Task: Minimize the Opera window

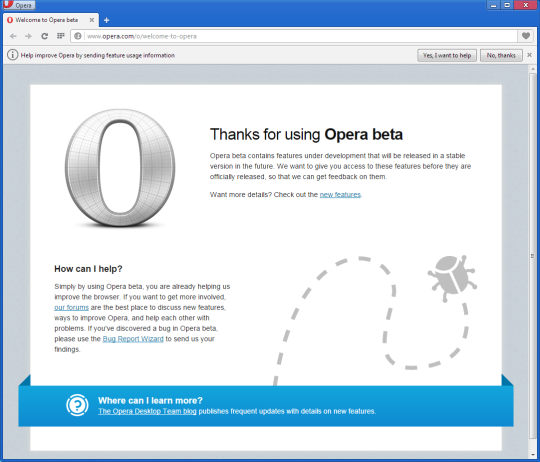Action: point(494,5)
